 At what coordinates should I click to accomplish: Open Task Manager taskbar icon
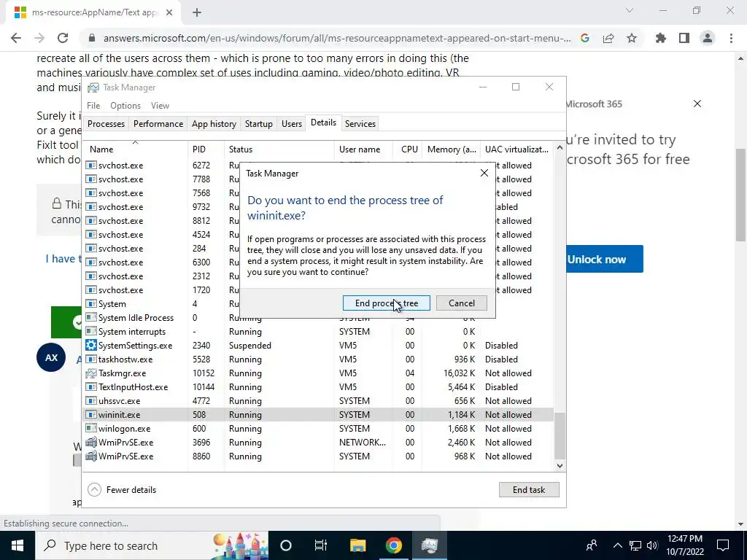tap(429, 545)
